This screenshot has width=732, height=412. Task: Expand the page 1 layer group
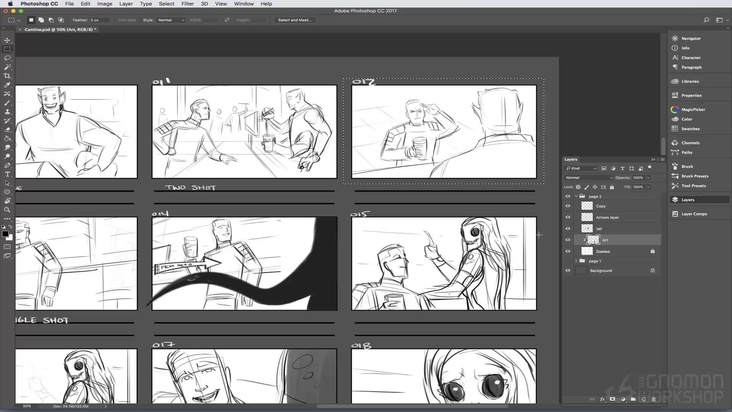point(576,261)
